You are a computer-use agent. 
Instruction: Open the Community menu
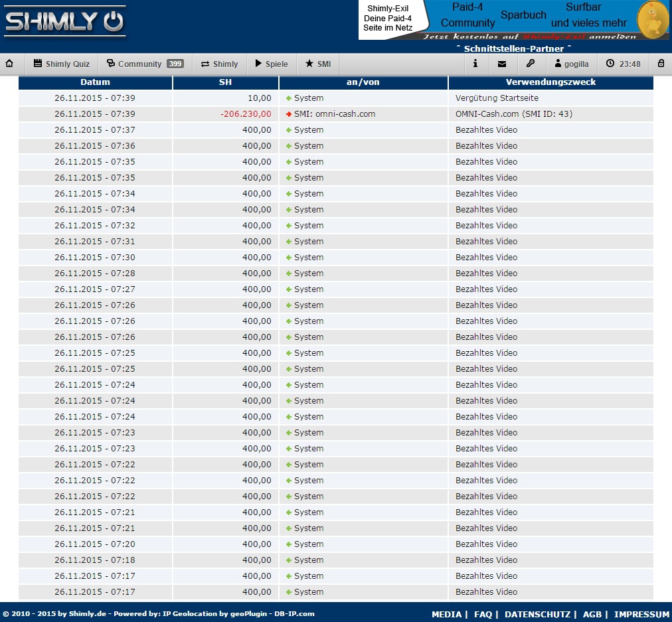pyautogui.click(x=145, y=64)
